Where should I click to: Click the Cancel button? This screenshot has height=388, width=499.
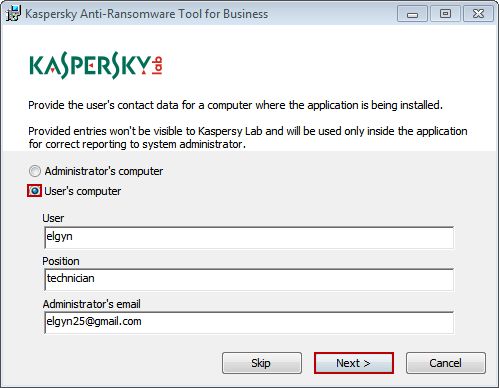point(446,363)
